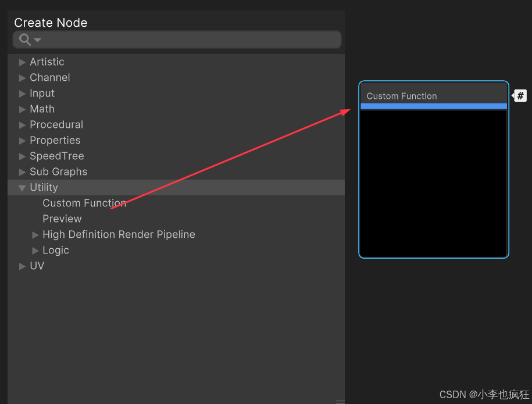532x404 pixels.
Task: Click the Logic category arrow icon
Action: coord(35,250)
